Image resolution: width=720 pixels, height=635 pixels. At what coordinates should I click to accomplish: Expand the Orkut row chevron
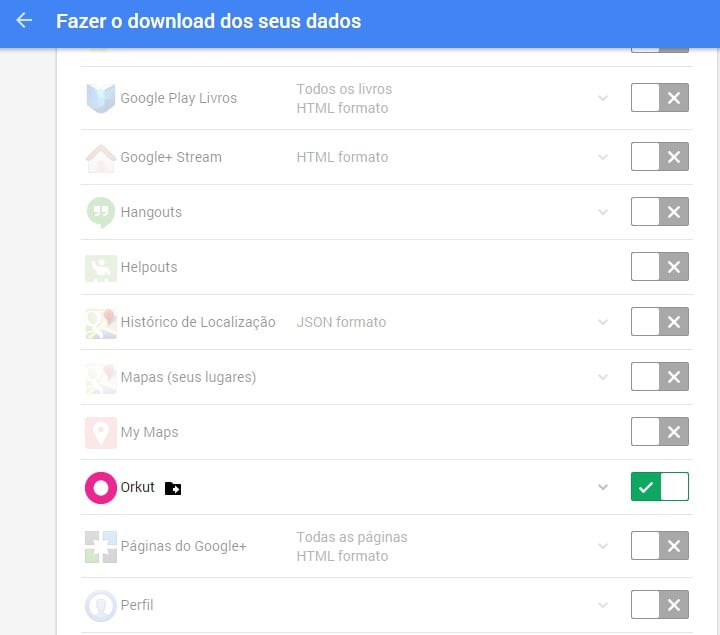[x=603, y=487]
